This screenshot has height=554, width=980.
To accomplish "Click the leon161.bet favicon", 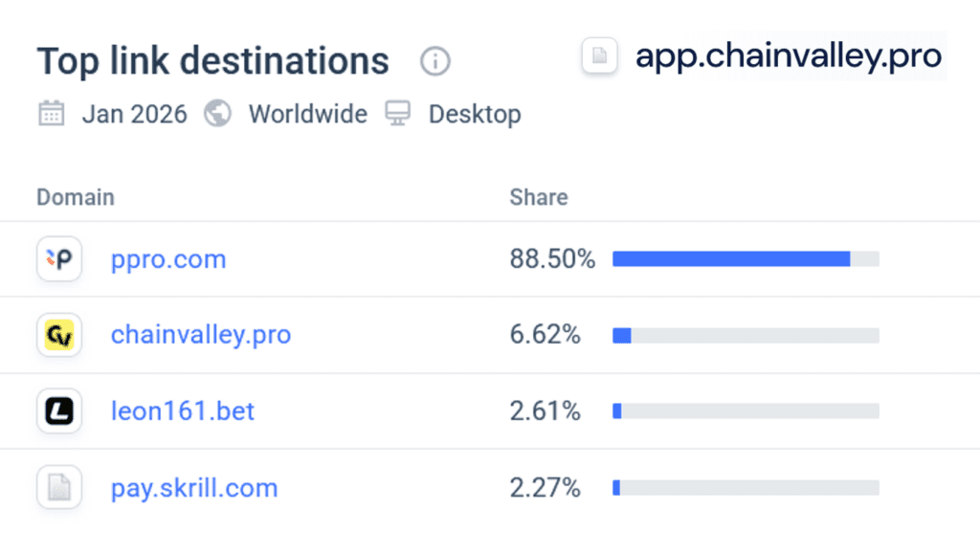I will (x=58, y=411).
